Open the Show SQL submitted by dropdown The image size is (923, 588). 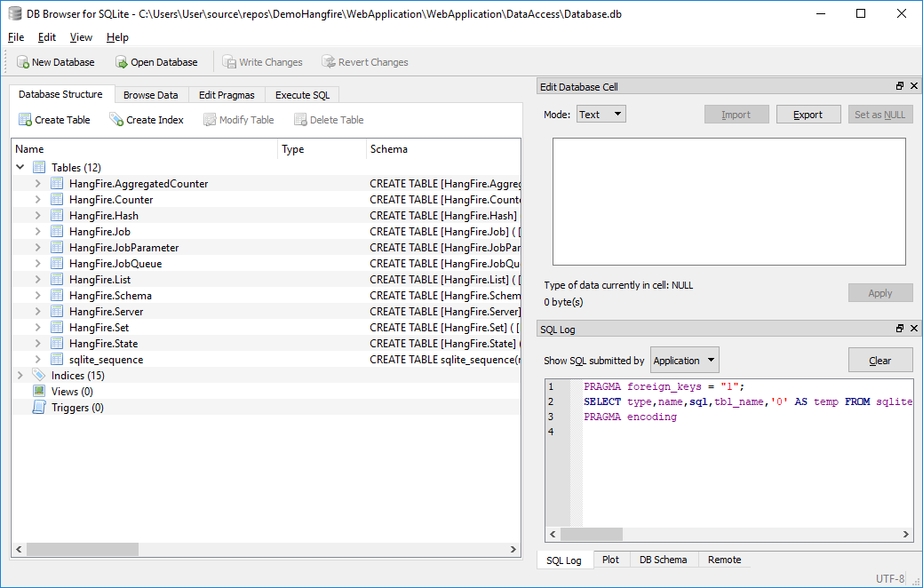[x=685, y=361]
